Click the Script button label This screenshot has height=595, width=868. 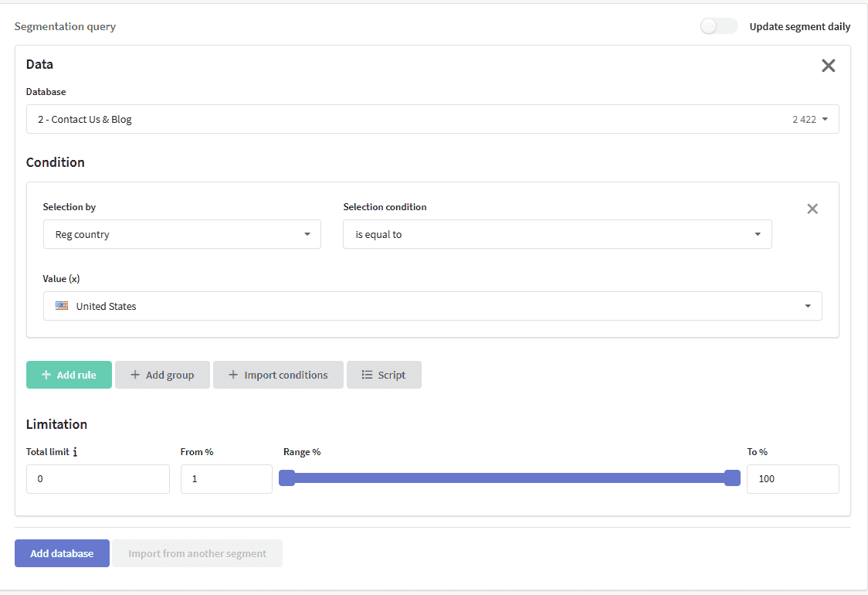(x=392, y=375)
